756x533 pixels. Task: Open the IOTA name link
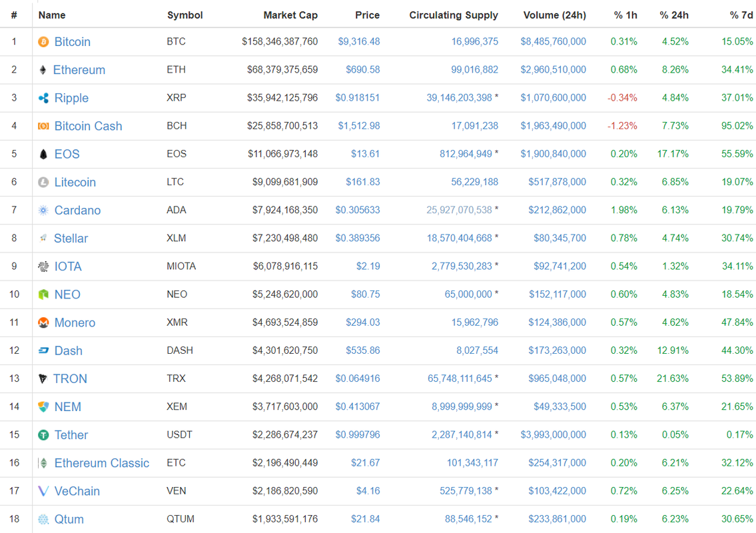(x=68, y=266)
